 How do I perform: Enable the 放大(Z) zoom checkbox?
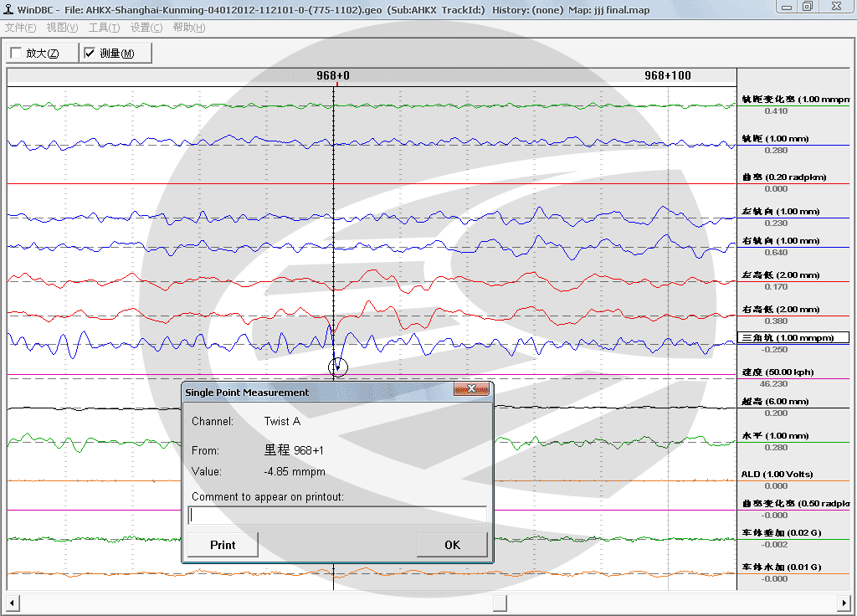17,53
